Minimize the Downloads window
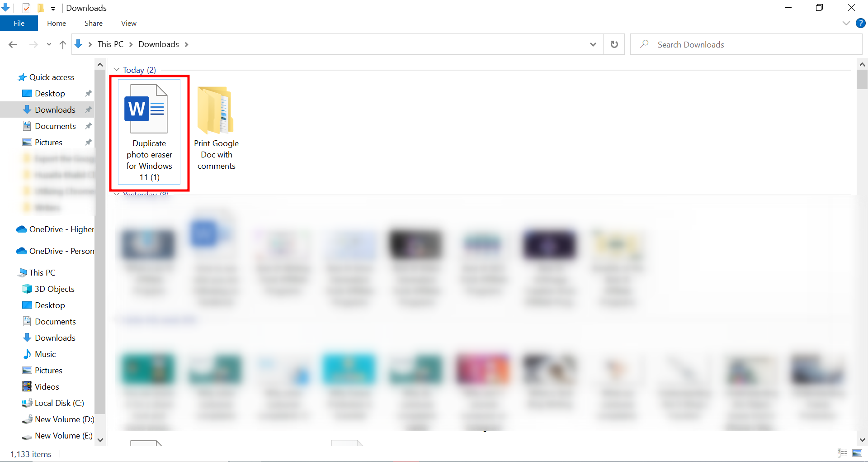The image size is (868, 462). 788,8
